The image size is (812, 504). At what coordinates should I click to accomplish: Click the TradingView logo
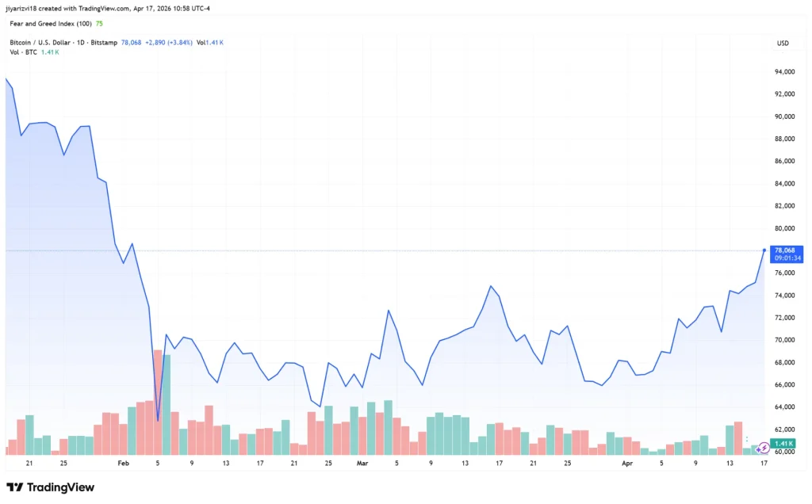pos(49,488)
